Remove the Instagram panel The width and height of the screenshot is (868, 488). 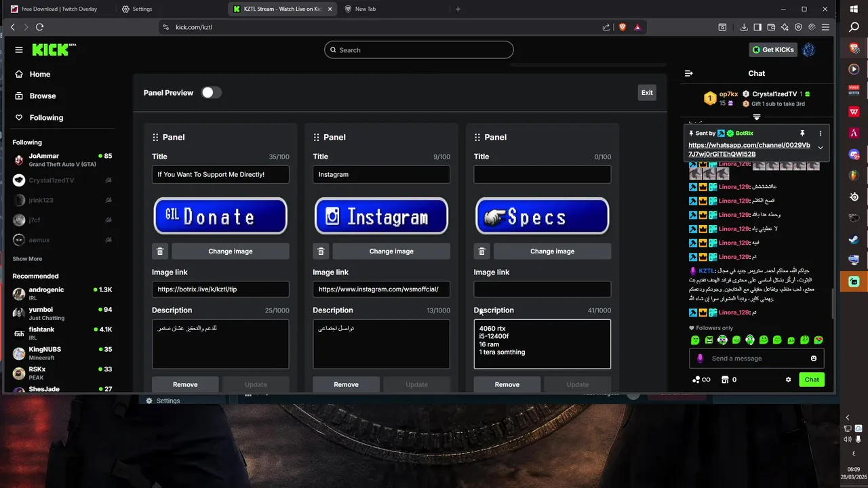tap(346, 384)
